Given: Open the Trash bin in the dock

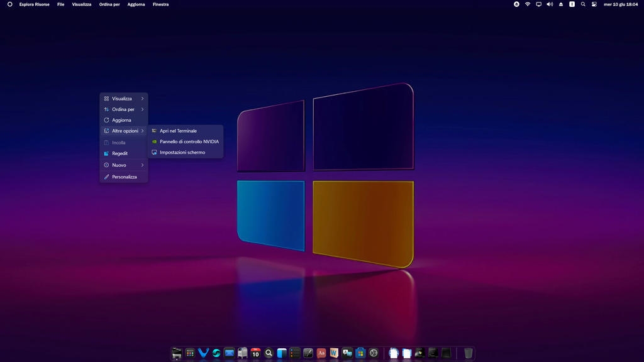Looking at the screenshot, I should click(468, 353).
